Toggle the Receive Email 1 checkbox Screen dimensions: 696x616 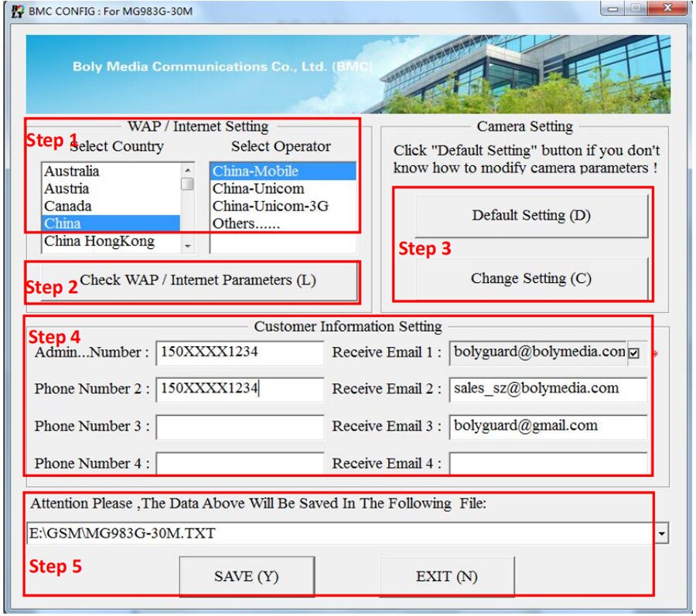[x=634, y=353]
